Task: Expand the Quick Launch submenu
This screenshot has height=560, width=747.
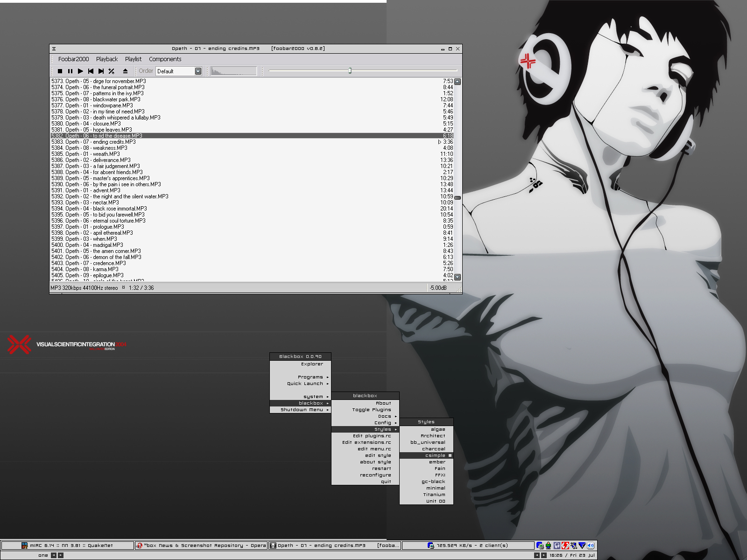Action: 300,384
